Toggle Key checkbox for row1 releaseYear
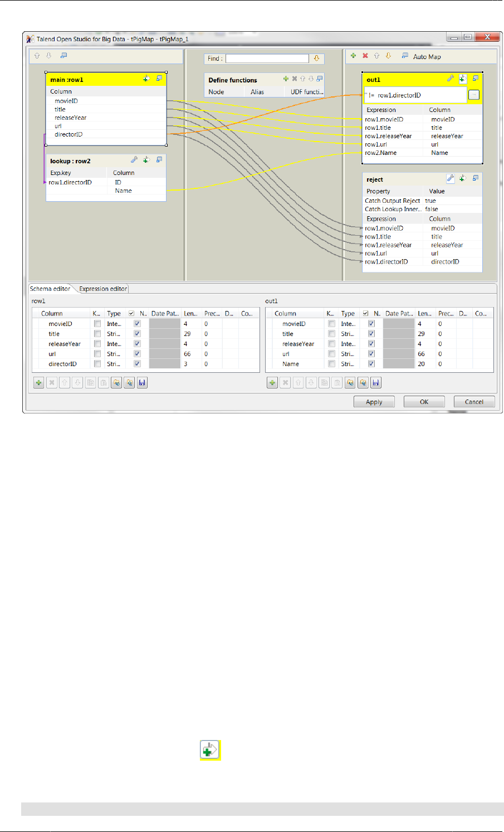504x832 pixels. [x=97, y=344]
